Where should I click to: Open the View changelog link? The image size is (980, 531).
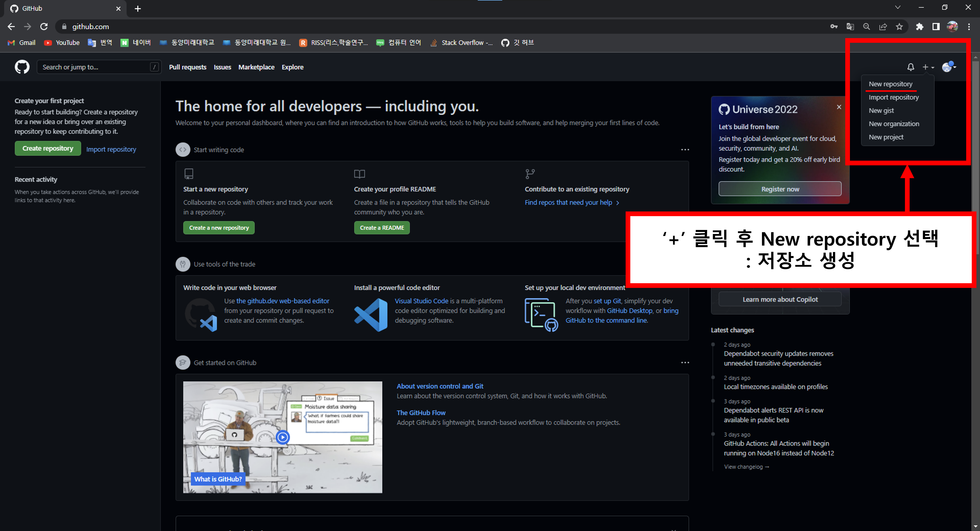coord(746,467)
